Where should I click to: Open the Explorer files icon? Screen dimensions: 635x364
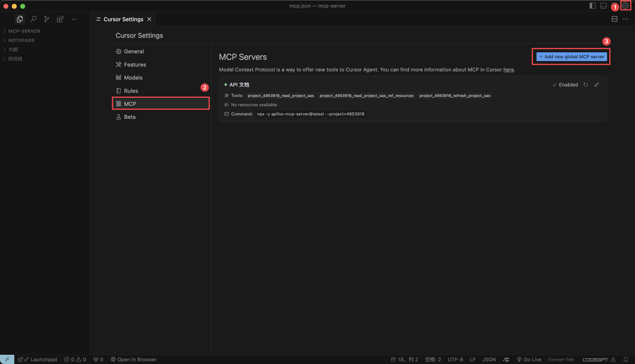[x=20, y=19]
